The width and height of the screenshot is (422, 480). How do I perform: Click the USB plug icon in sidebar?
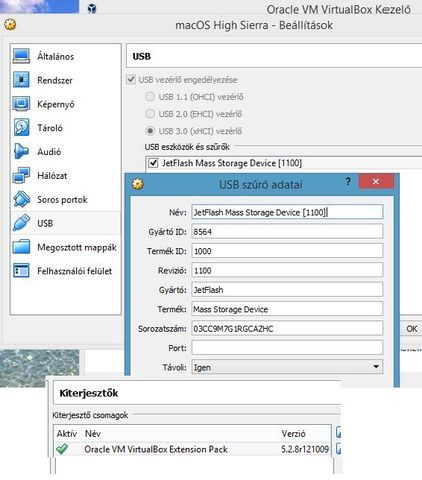tap(21, 223)
